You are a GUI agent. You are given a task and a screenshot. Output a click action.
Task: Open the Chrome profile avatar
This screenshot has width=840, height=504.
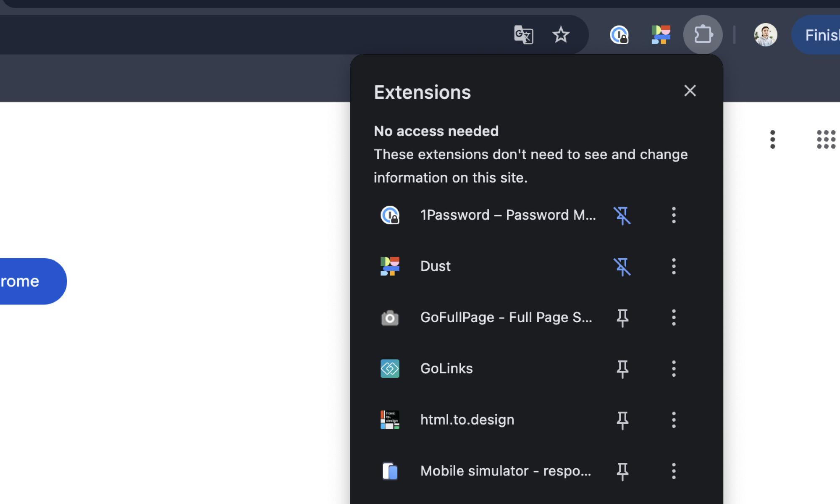[x=765, y=34]
